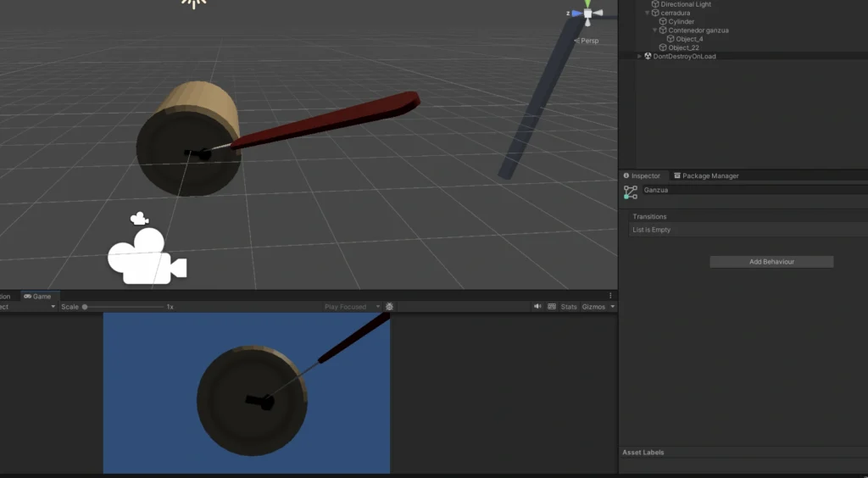868x478 pixels.
Task: Click the sun light gizmo in Scene view
Action: (194, 3)
